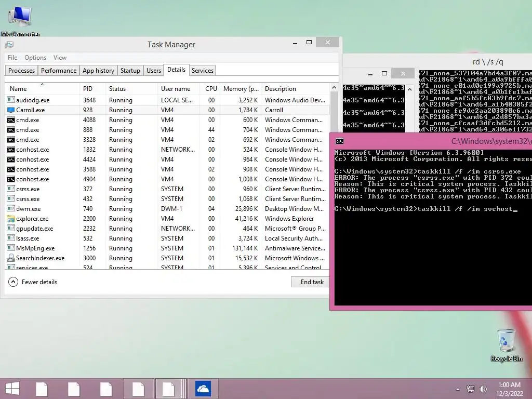The image size is (532, 399).
Task: Click the explorer.exe folder icon
Action: point(11,219)
